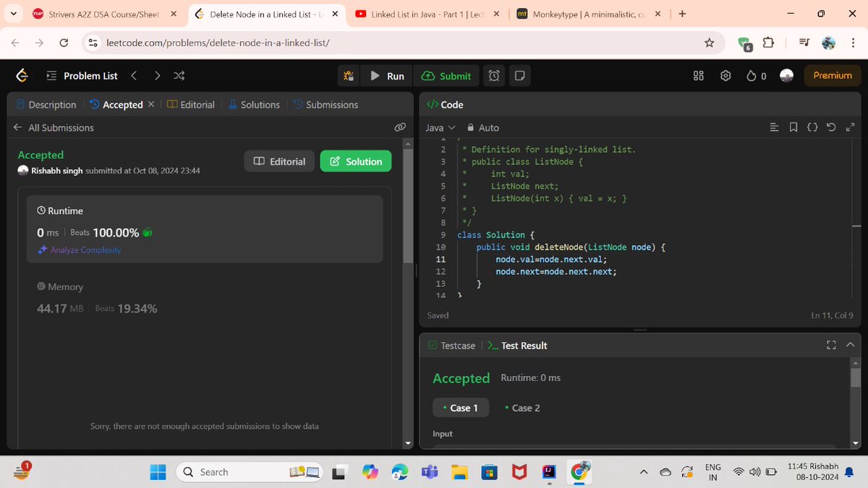Switch to Strivers A2Z DSA browser tab
The width and height of the screenshot is (868, 488).
click(106, 14)
